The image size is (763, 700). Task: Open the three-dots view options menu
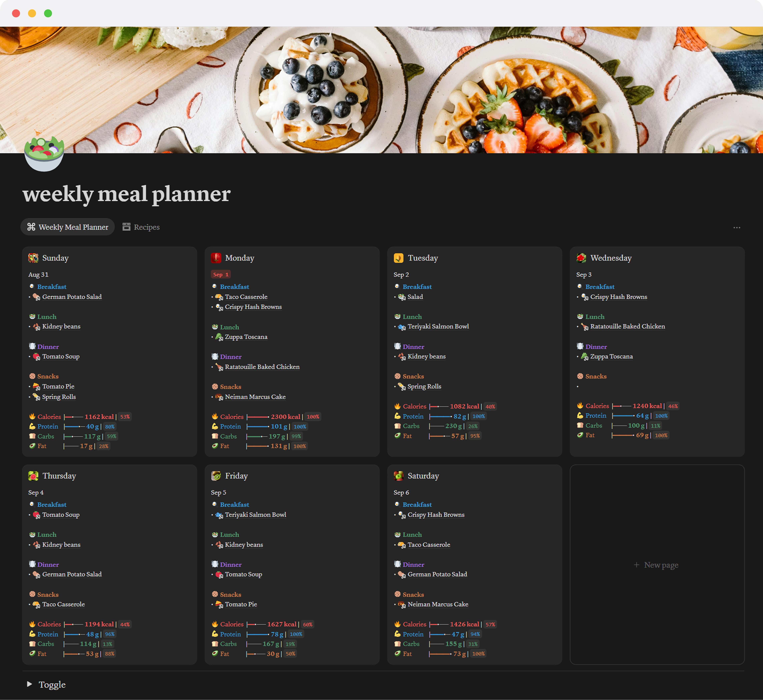[736, 228]
